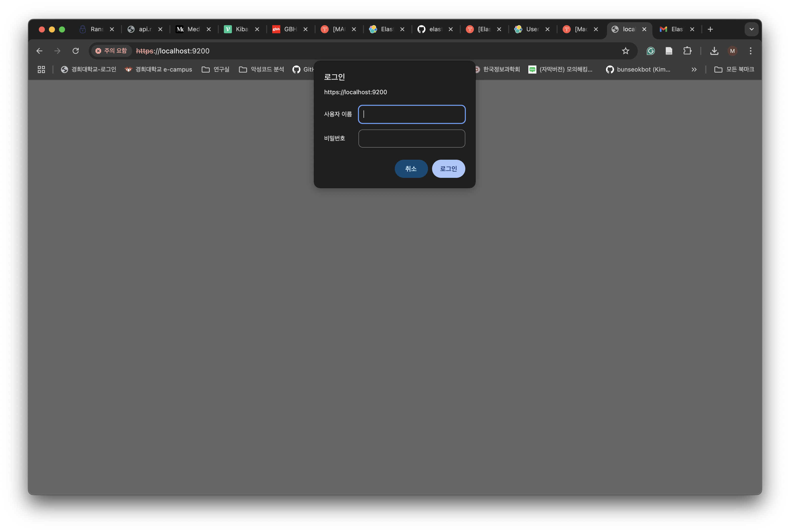Bookmark page with star icon
Screen dimensions: 790x532
click(x=625, y=51)
